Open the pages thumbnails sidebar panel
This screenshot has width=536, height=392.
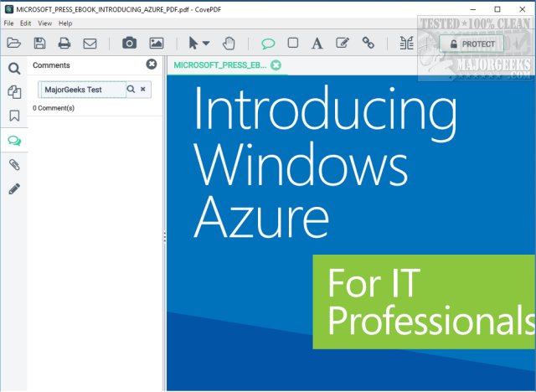(14, 92)
